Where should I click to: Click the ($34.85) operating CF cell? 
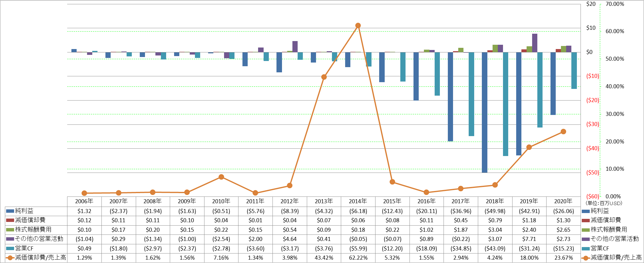coord(461,249)
